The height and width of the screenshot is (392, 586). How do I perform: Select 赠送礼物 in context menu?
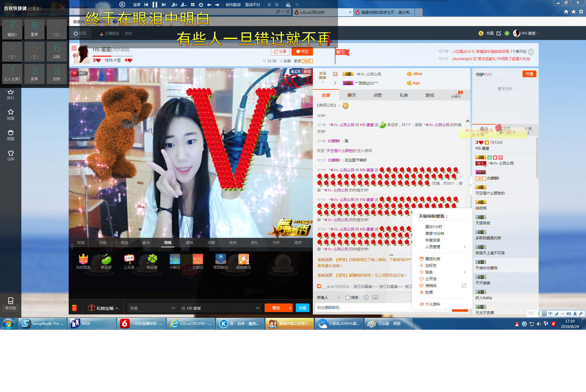tap(432, 259)
